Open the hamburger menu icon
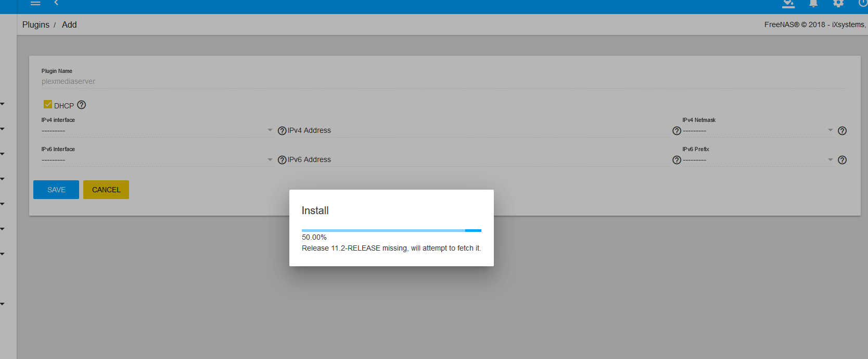Screen dimensions: 868x359 pos(35,3)
